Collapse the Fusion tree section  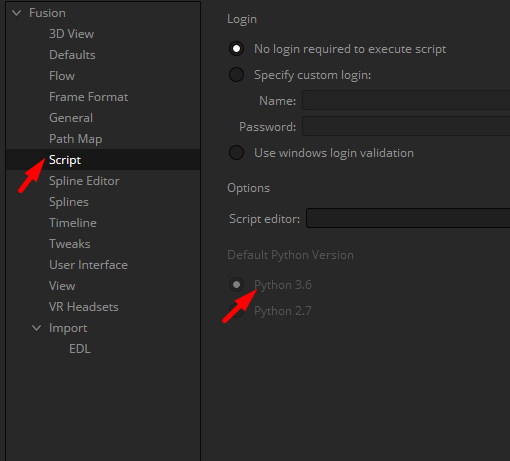[x=16, y=13]
